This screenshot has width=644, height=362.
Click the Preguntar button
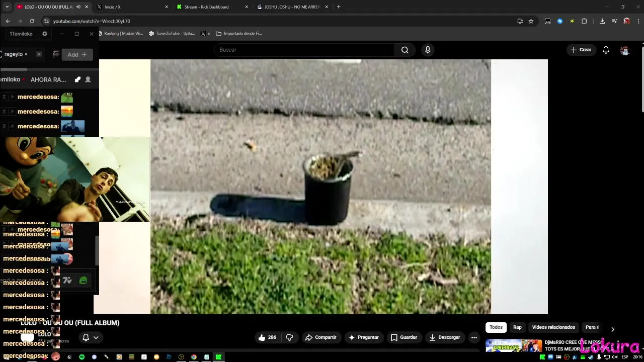point(364,337)
